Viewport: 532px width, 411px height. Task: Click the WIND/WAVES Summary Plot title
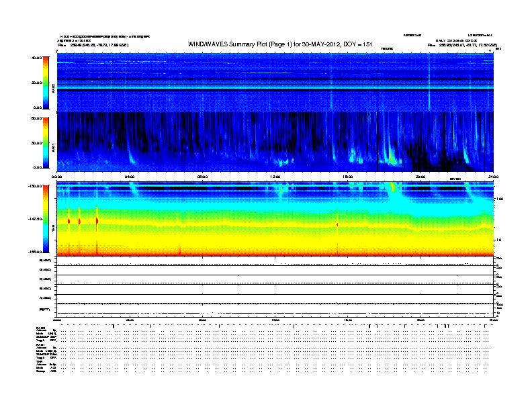click(x=280, y=44)
